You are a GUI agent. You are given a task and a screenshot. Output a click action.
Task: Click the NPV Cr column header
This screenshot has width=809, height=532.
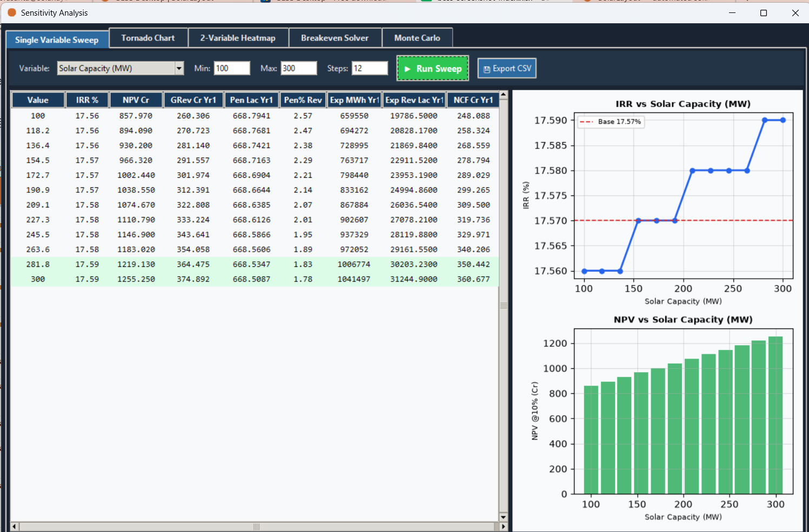point(136,100)
